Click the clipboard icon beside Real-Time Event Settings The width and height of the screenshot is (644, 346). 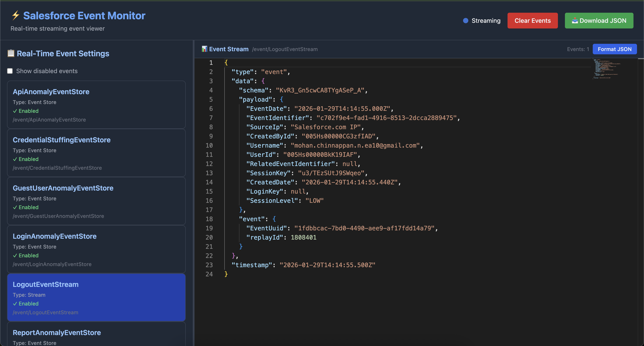pyautogui.click(x=11, y=53)
